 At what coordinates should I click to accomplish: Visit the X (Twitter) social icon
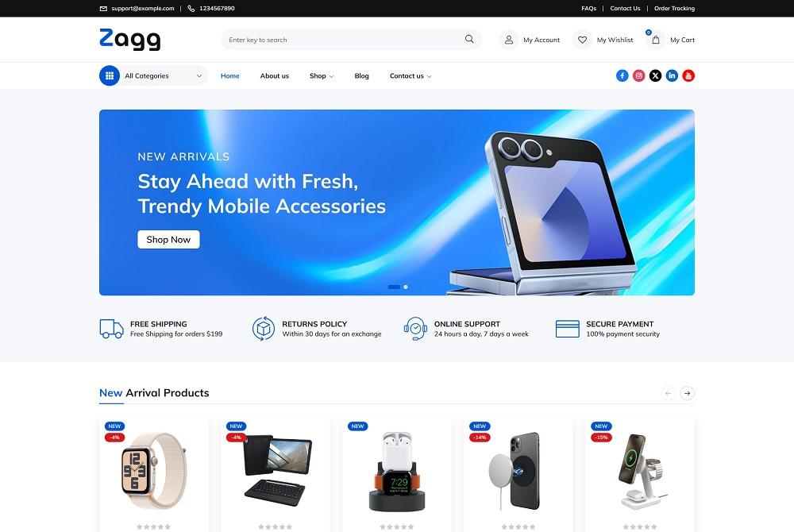click(x=655, y=76)
